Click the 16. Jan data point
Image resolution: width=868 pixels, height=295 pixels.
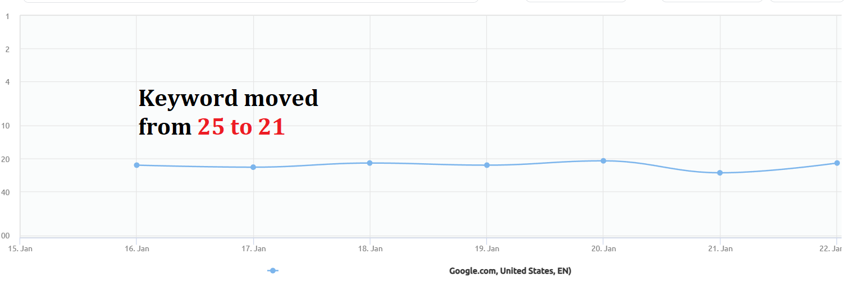(136, 165)
